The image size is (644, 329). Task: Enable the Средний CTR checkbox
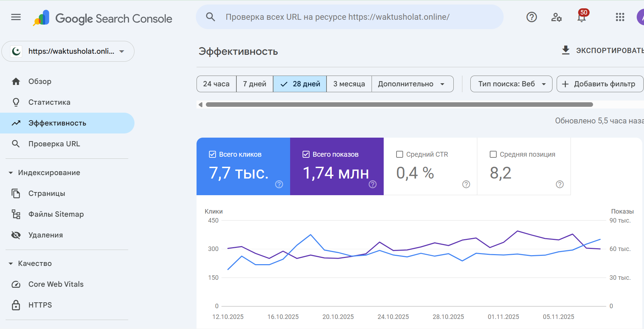coord(400,154)
